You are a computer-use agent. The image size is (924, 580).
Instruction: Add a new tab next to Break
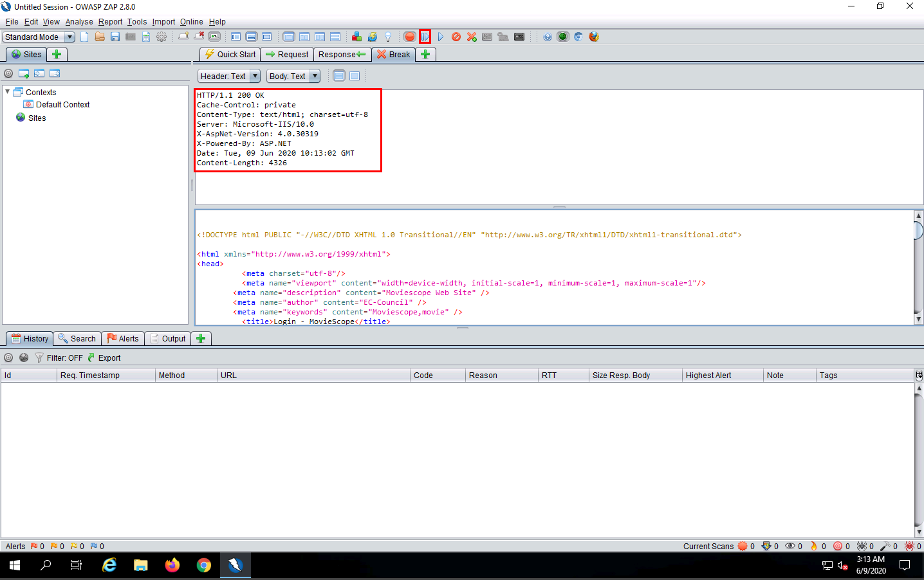[425, 54]
